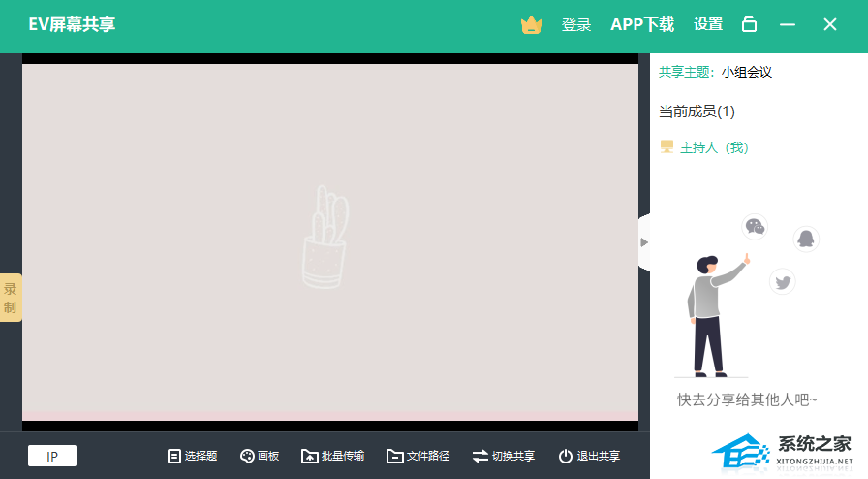
Task: Share via the WeChat icon
Action: coord(755,227)
